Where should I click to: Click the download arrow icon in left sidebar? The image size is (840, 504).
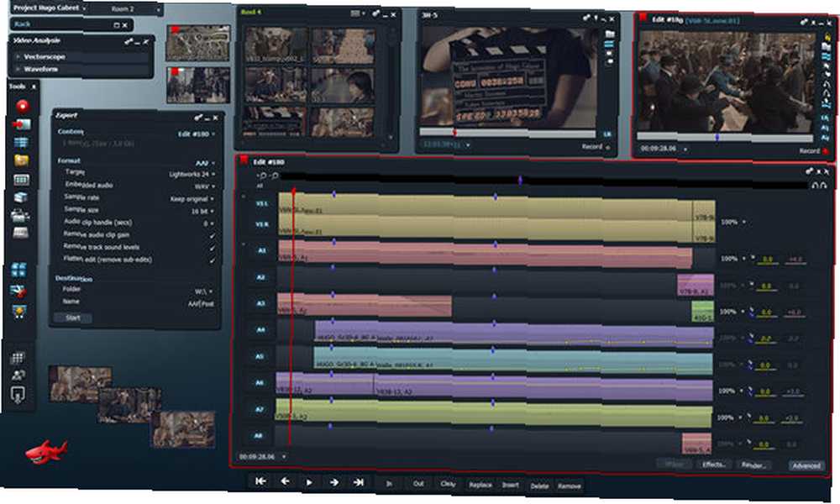pyautogui.click(x=18, y=396)
